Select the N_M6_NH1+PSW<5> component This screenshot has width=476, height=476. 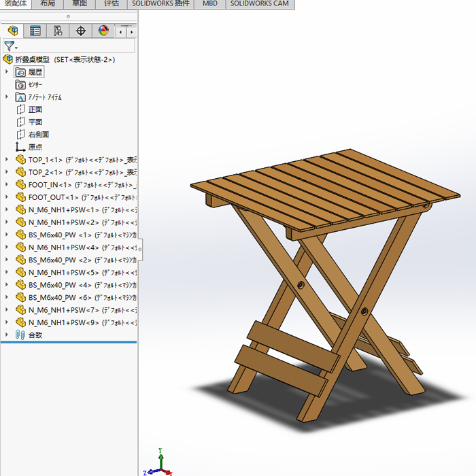pos(76,272)
